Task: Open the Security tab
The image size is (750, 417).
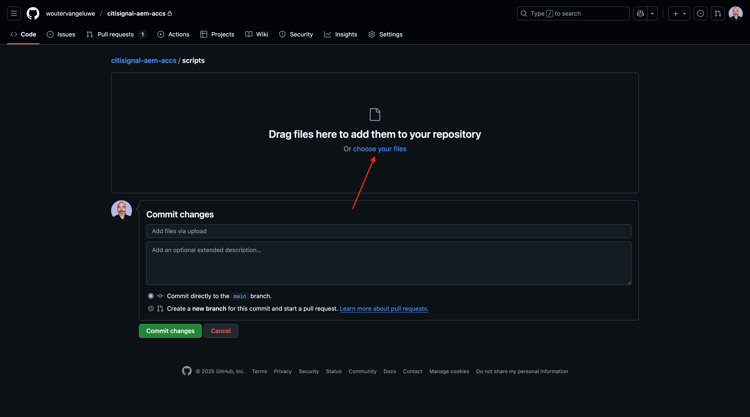Action: 296,34
